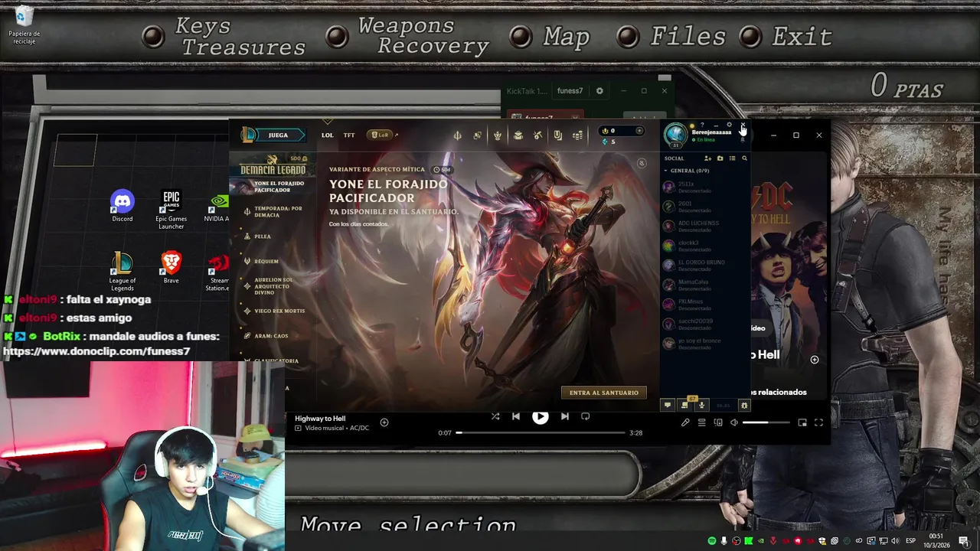This screenshot has height=551, width=980.
Task: Open the crafting hammer icon in League navbar
Action: pyautogui.click(x=537, y=135)
